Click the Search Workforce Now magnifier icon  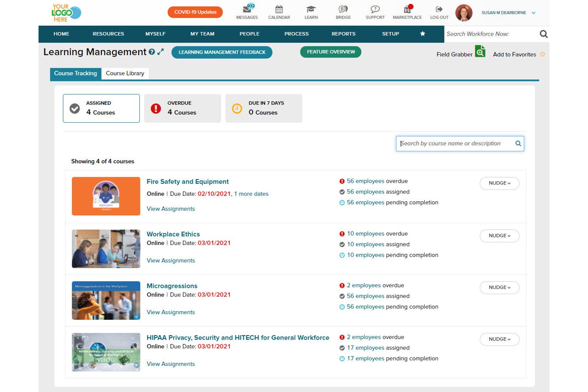click(x=544, y=34)
